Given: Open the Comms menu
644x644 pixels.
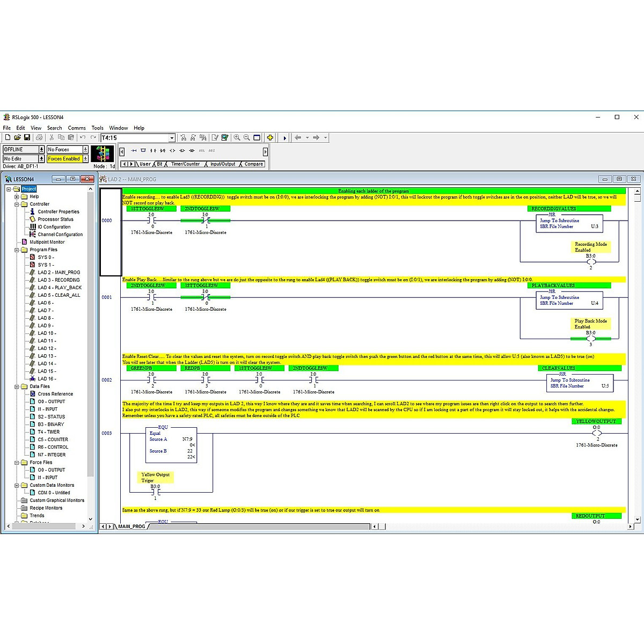Looking at the screenshot, I should click(x=76, y=128).
